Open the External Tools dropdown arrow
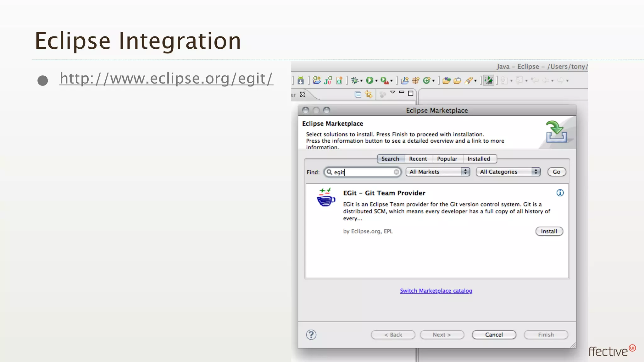This screenshot has width=644, height=362. click(391, 81)
